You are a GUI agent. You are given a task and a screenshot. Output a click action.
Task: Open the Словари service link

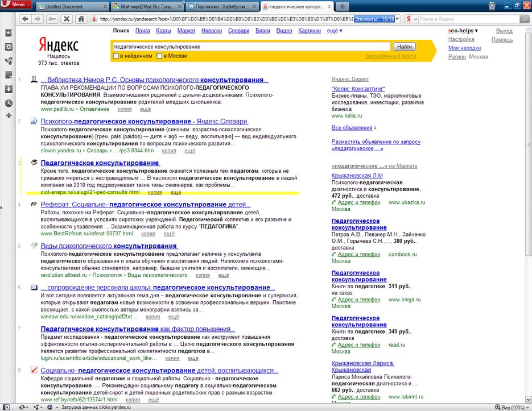tap(238, 31)
